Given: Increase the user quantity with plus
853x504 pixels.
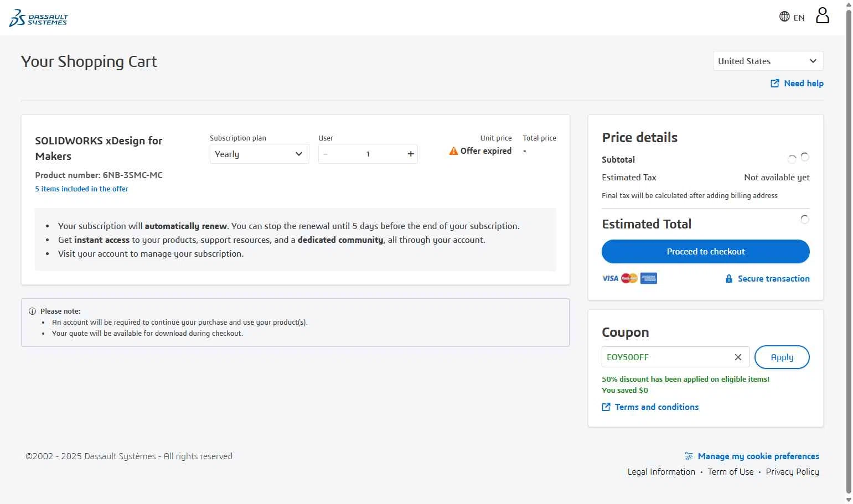Looking at the screenshot, I should 411,154.
